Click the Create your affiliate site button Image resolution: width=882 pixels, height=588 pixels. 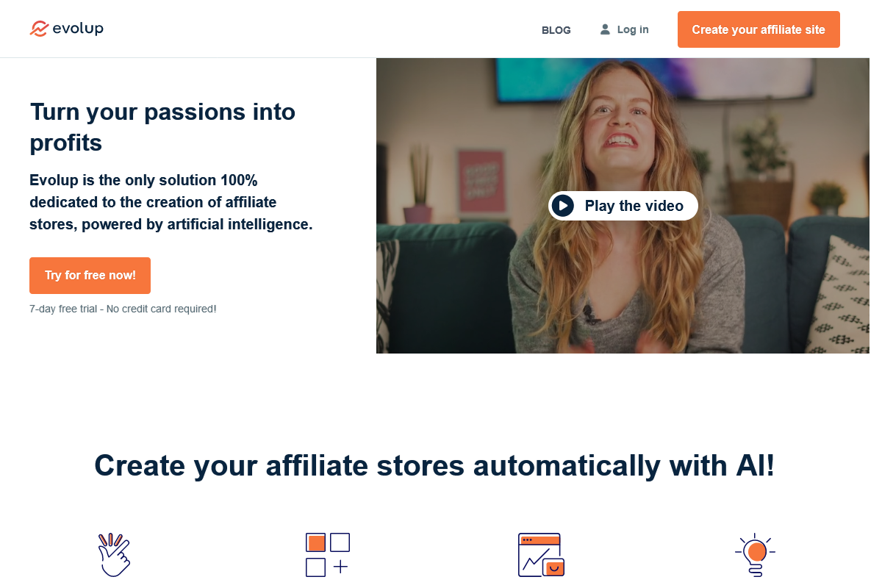coord(759,29)
